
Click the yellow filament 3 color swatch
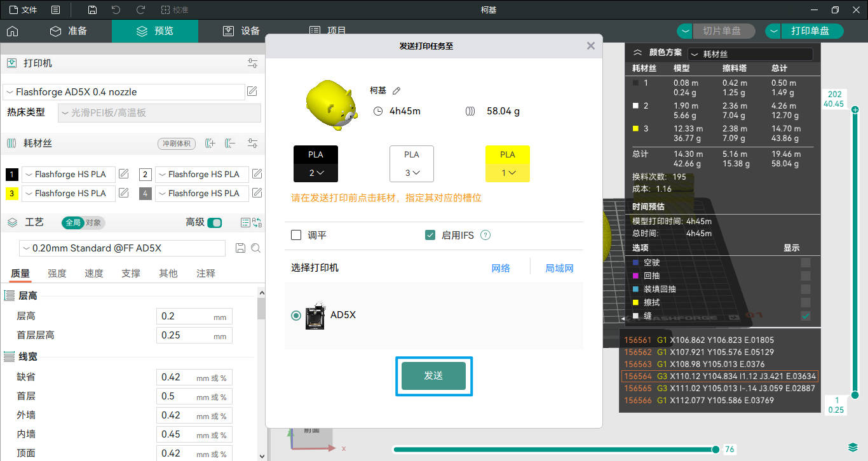coord(12,194)
